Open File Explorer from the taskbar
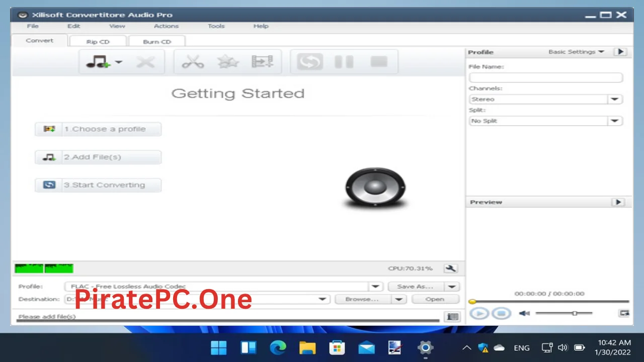 [307, 347]
